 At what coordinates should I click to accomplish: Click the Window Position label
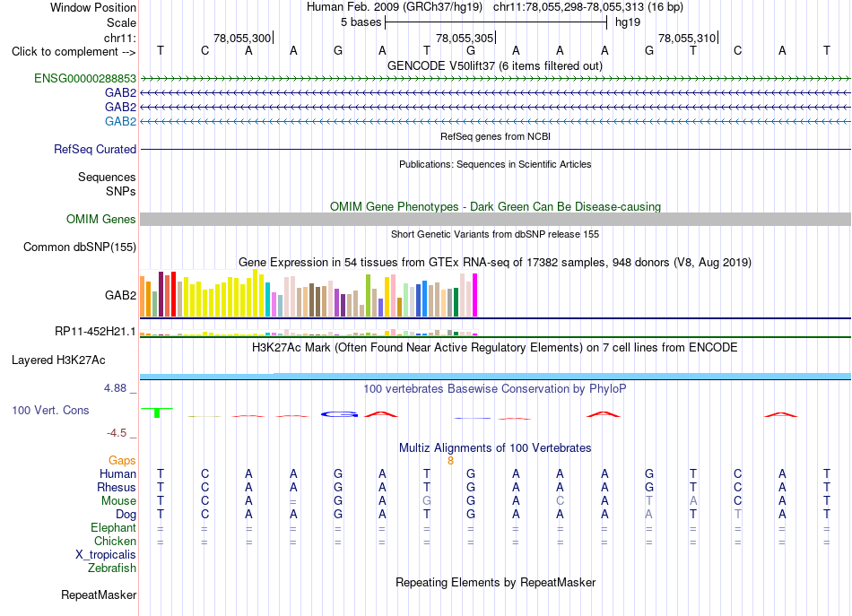point(93,7)
